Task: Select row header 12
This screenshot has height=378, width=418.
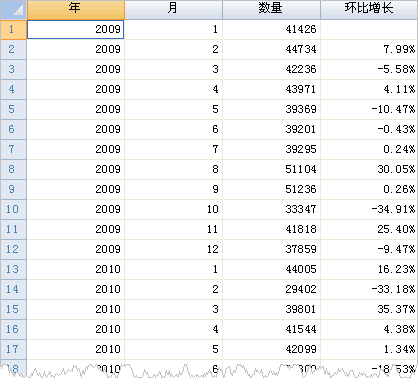Action: coord(13,250)
